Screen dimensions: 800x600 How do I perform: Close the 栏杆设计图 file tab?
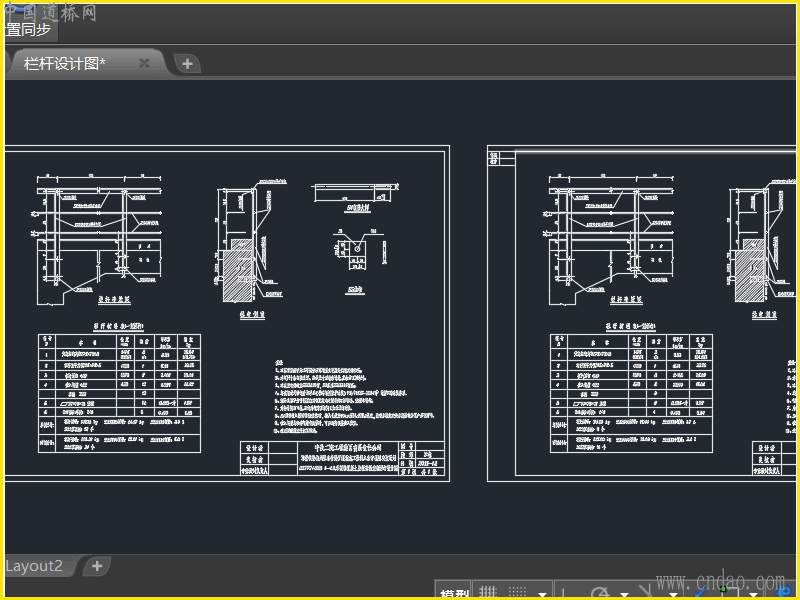point(144,63)
